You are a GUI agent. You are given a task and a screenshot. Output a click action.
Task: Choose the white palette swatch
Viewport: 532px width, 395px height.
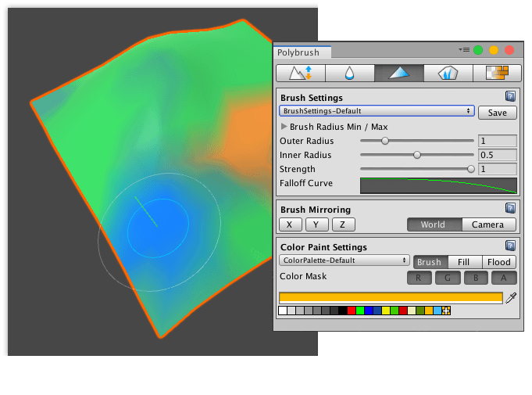283,311
